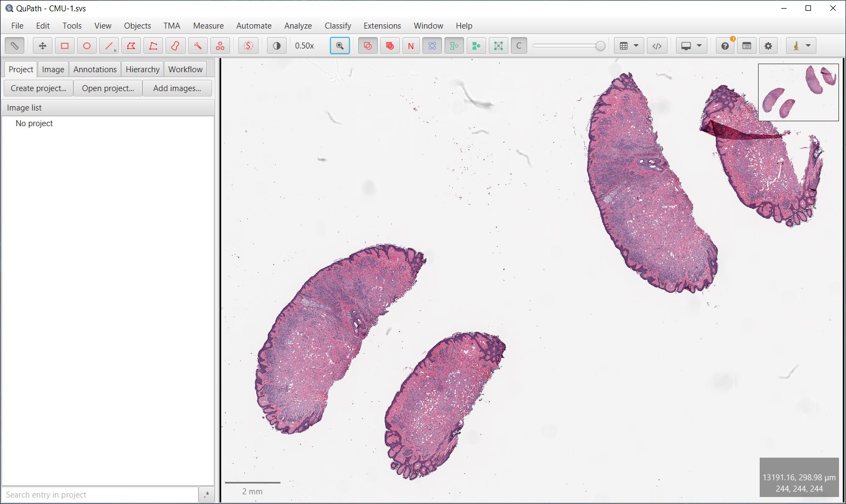The height and width of the screenshot is (504, 846).
Task: Select the Points counting tool
Action: point(220,46)
